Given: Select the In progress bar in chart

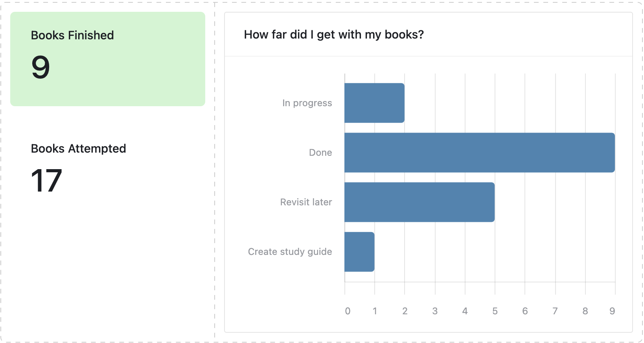Looking at the screenshot, I should click(374, 103).
